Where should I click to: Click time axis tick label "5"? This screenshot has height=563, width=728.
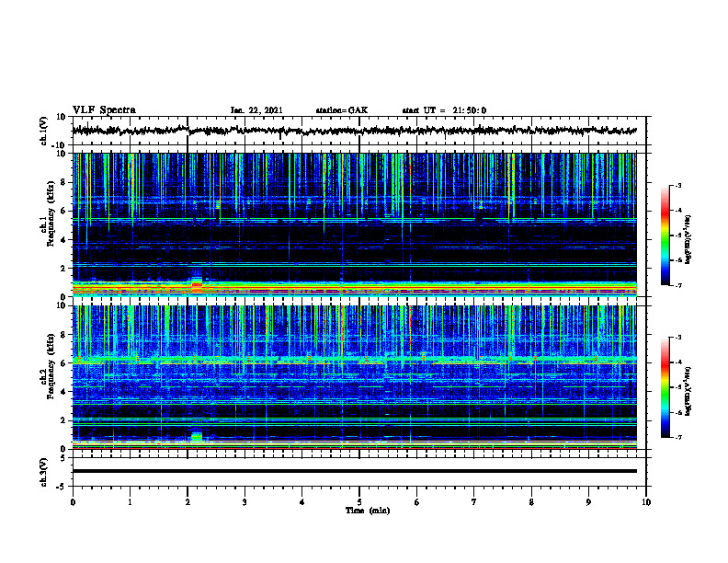(x=359, y=502)
